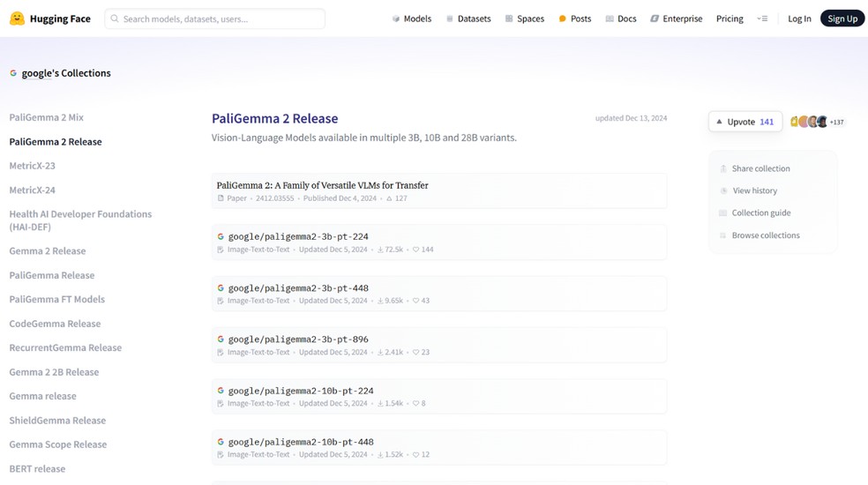This screenshot has height=485, width=868.
Task: Click Browse collections
Action: click(x=759, y=235)
